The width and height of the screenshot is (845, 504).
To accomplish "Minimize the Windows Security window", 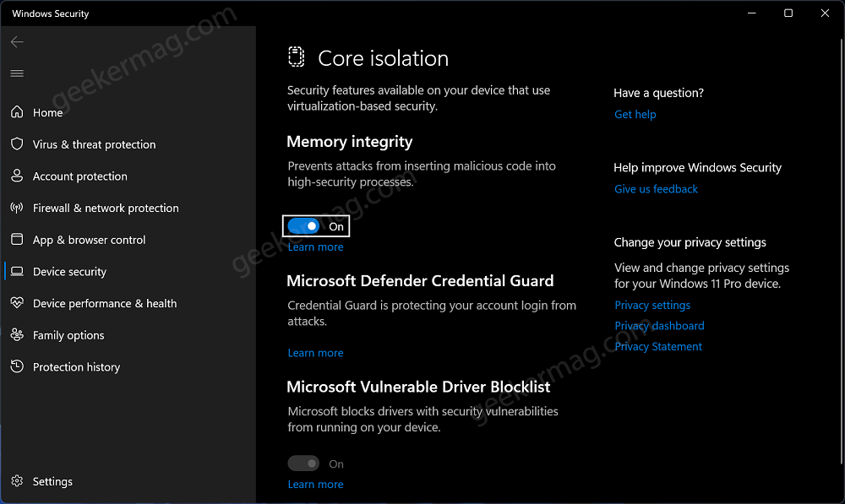I will point(752,13).
